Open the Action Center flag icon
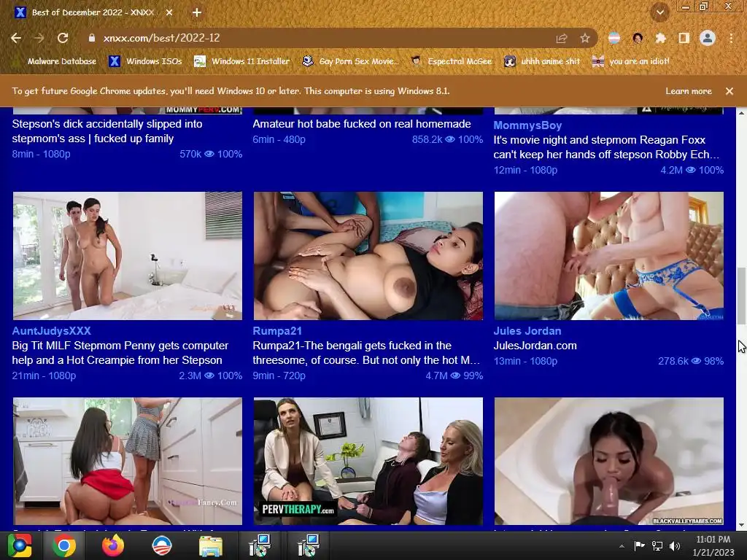Viewport: 747px width, 560px height. (x=639, y=545)
